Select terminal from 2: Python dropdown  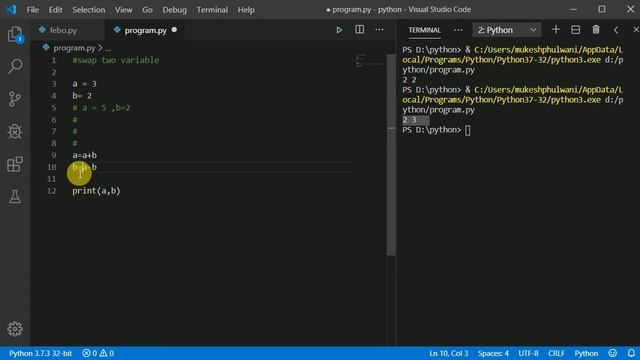pyautogui.click(x=507, y=30)
